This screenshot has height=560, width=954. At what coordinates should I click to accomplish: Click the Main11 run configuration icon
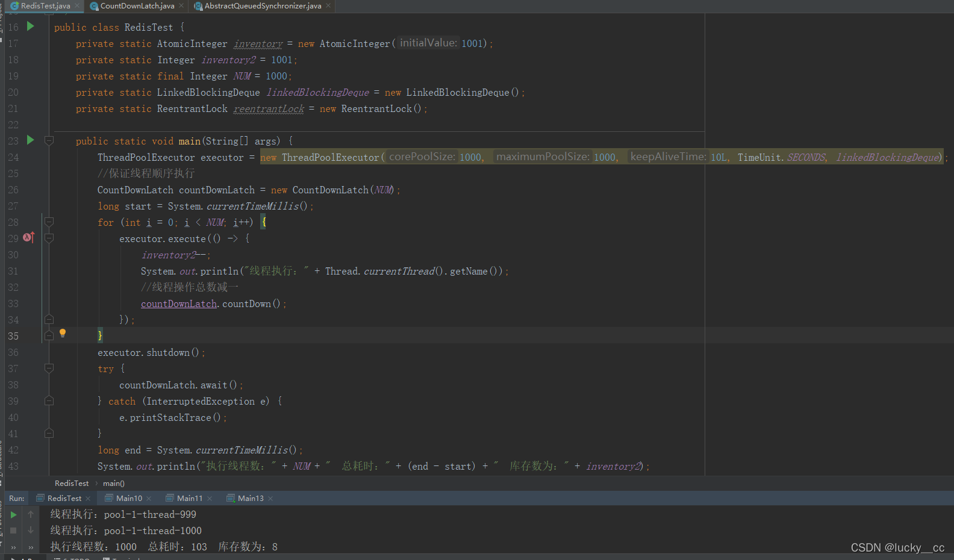170,498
